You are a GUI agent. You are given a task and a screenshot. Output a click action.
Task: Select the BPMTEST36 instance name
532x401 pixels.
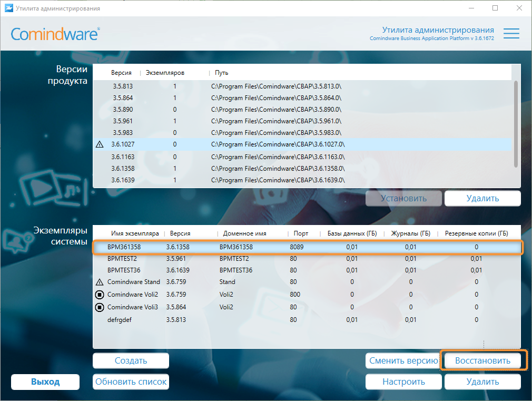click(123, 270)
